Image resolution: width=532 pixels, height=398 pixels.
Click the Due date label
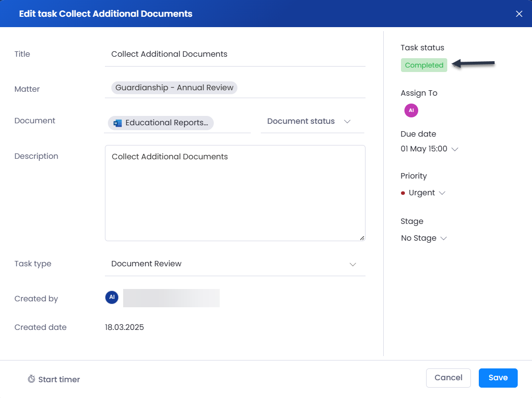(x=418, y=134)
